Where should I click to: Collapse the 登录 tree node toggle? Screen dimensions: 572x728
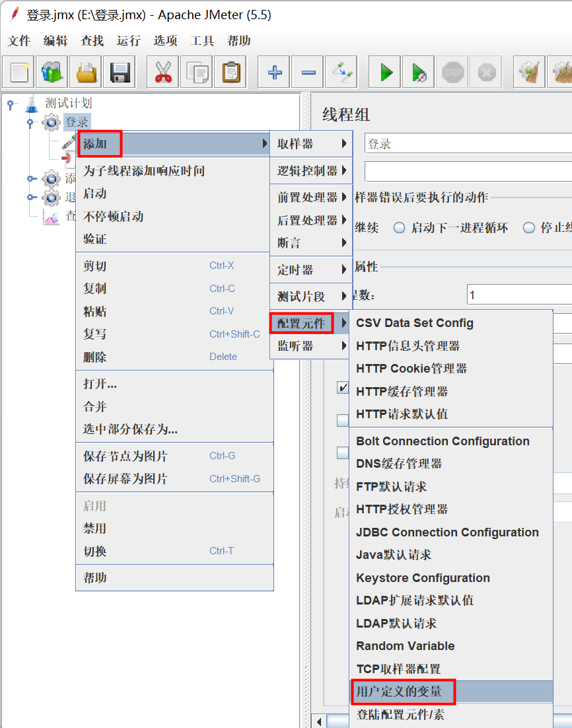tap(30, 123)
